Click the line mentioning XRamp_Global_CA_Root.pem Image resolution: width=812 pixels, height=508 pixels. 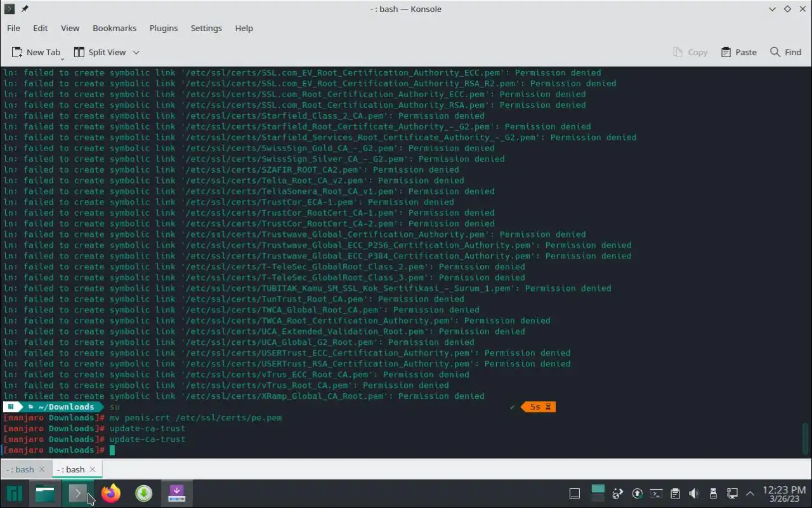(x=244, y=396)
